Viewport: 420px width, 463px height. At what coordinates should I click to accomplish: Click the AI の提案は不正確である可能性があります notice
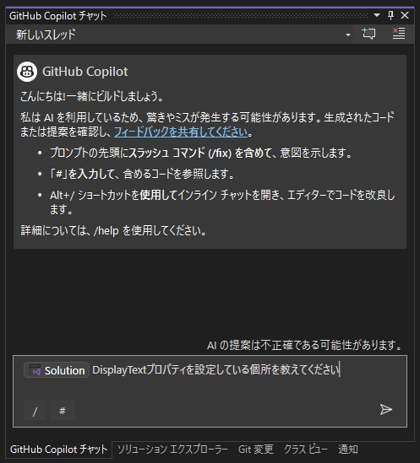(x=305, y=345)
